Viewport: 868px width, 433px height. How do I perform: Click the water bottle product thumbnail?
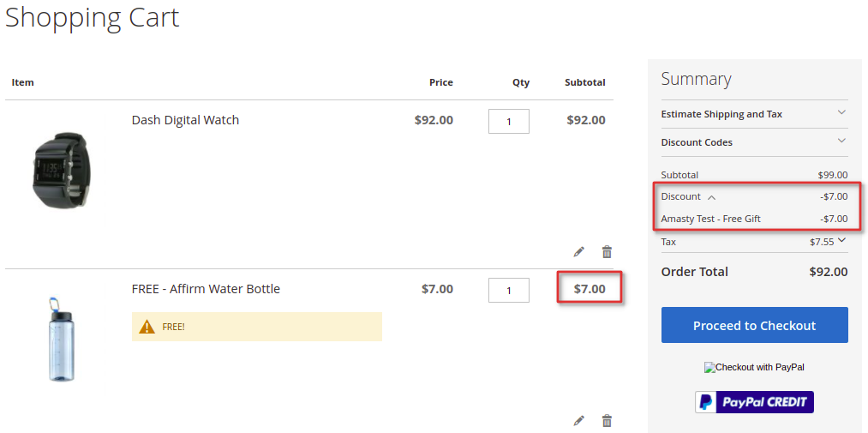61,339
